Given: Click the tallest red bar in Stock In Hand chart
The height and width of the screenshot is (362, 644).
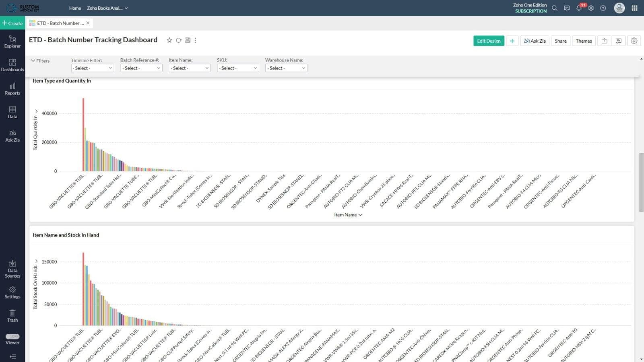Looking at the screenshot, I should click(x=83, y=289).
